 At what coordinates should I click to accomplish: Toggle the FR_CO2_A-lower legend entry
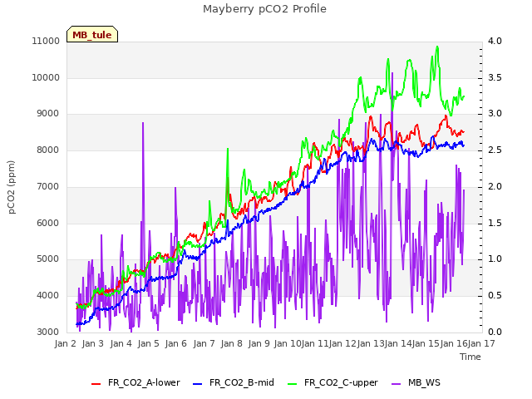pos(135,382)
